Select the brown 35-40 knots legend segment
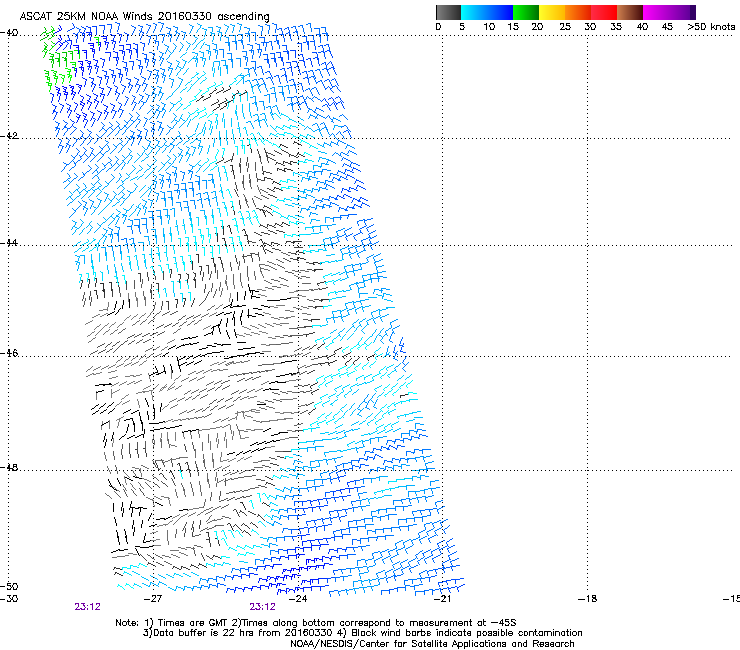This screenshot has height=650, width=740. (630, 12)
